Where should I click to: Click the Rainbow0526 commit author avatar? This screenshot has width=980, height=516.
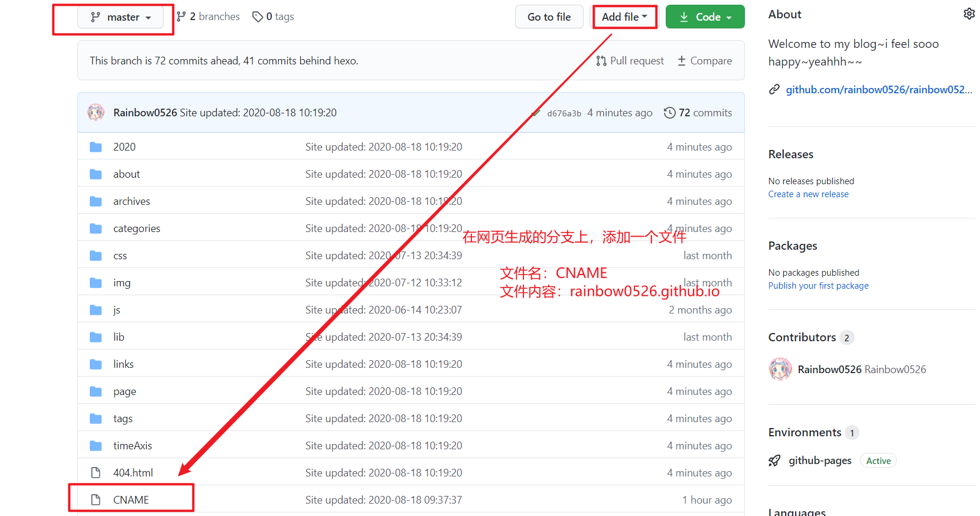(96, 112)
